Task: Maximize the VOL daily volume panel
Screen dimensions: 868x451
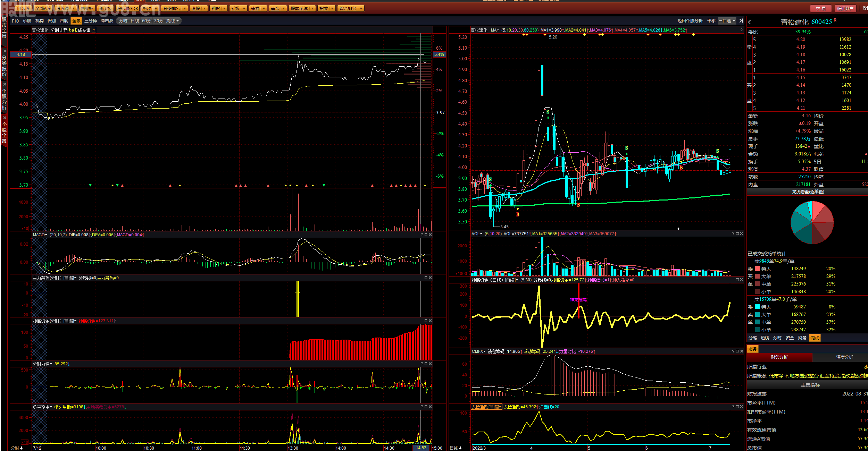Action: coord(737,234)
